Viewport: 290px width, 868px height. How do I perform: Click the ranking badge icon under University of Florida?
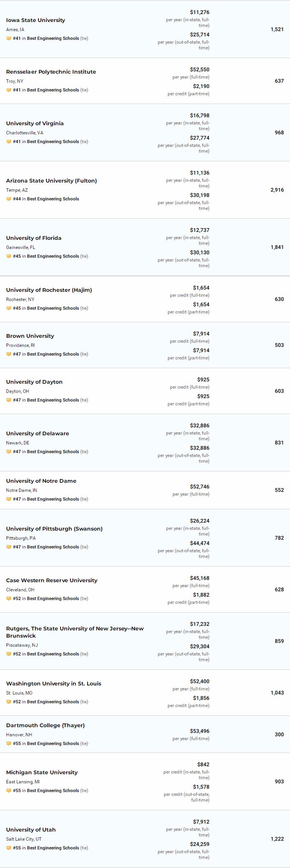(x=9, y=256)
